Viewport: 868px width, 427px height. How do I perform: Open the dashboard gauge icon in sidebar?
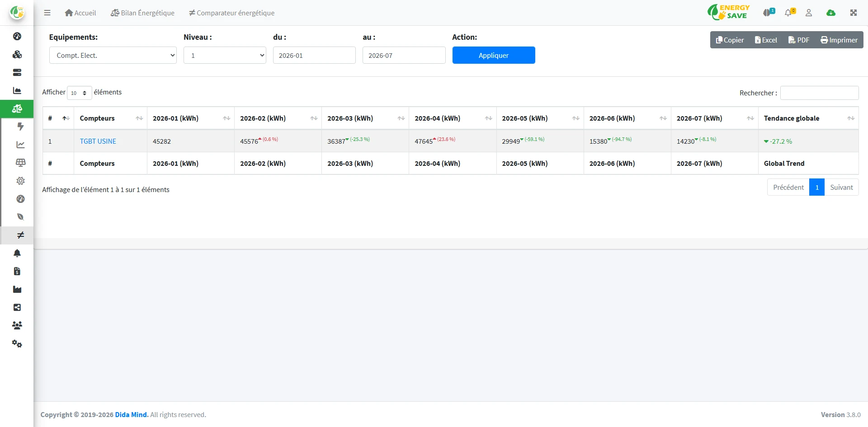point(17,36)
